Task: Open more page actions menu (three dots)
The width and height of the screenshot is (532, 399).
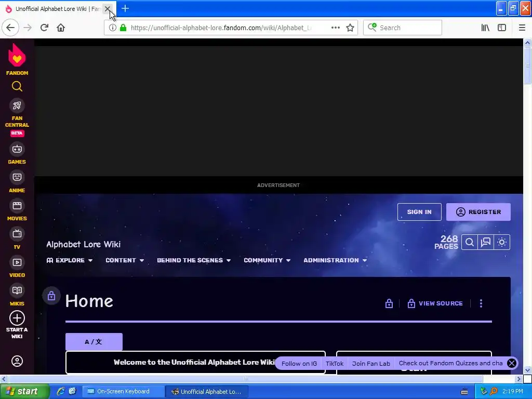Action: pyautogui.click(x=481, y=303)
